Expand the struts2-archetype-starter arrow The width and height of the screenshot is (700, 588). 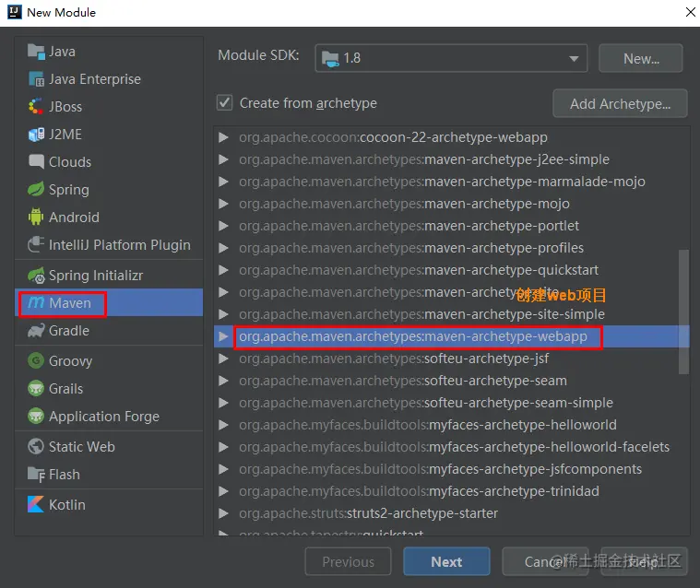[224, 513]
